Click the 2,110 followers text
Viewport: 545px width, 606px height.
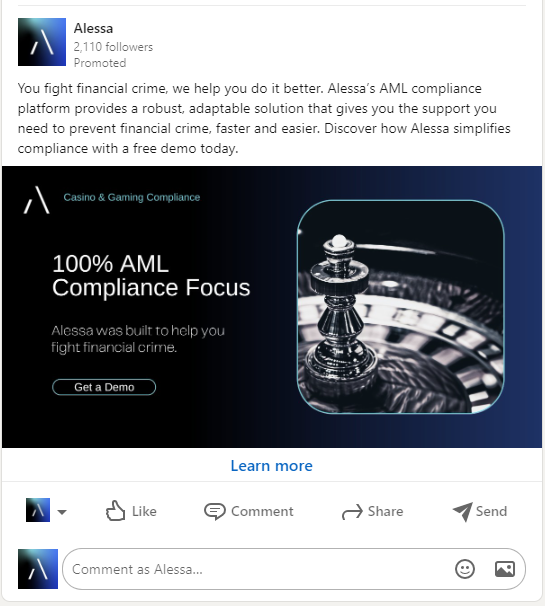(x=113, y=47)
